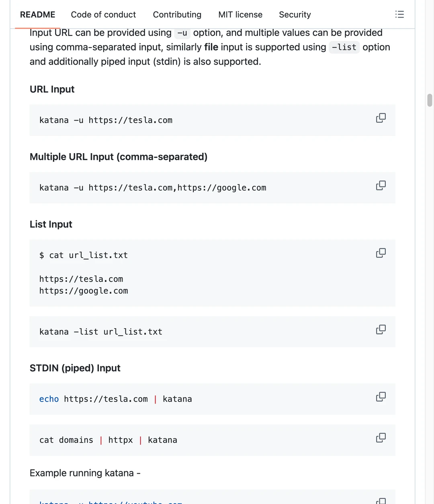The image size is (434, 504).
Task: Open the Contributing tab
Action: tap(177, 14)
